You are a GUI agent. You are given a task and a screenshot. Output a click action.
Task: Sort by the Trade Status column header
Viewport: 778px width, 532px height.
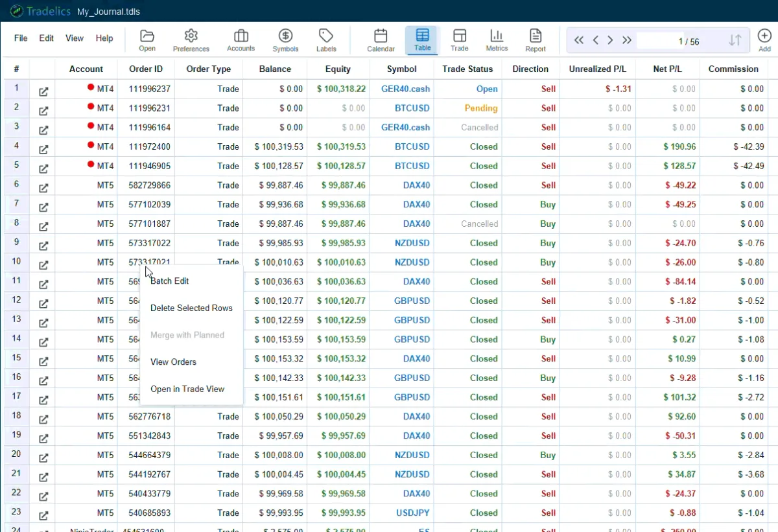(x=467, y=69)
